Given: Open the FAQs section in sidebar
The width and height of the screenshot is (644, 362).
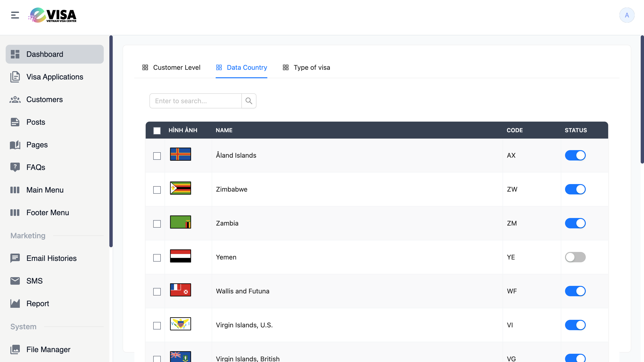Looking at the screenshot, I should 36,167.
